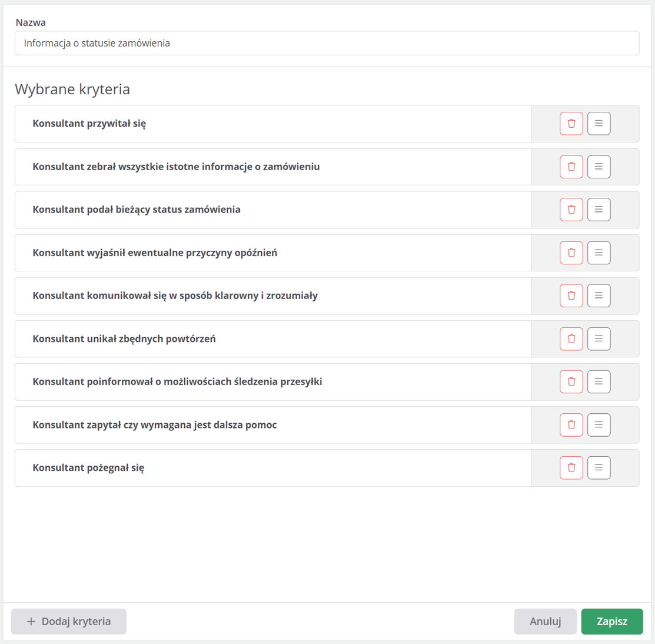
Task: Delete 'komunikował się w sposób klarowny' criterion
Action: click(571, 296)
